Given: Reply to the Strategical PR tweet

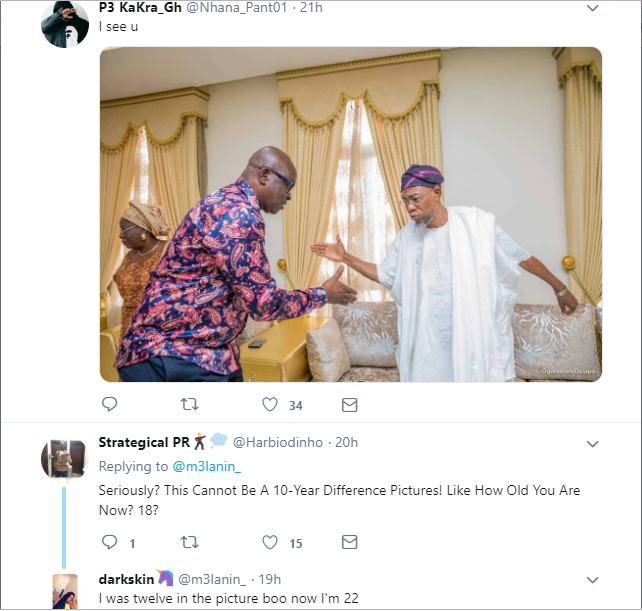Looking at the screenshot, I should point(110,542).
